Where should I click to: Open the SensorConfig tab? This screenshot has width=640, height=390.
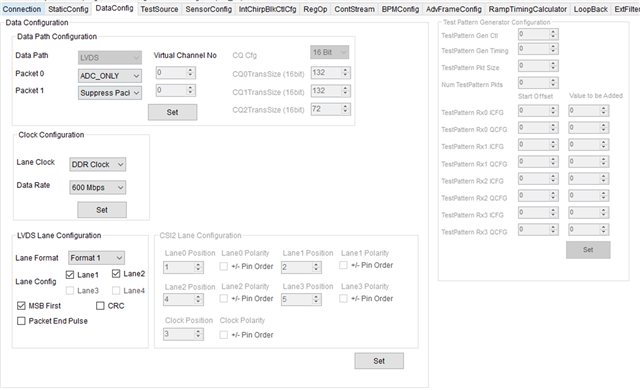[x=208, y=9]
